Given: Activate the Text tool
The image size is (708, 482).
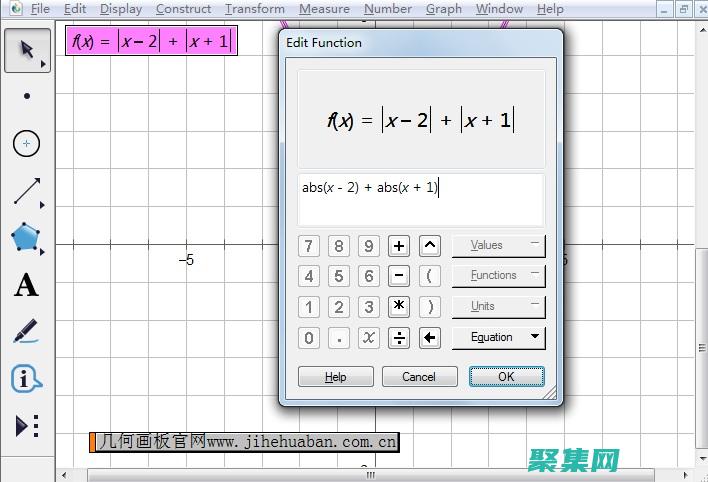Looking at the screenshot, I should (x=27, y=285).
